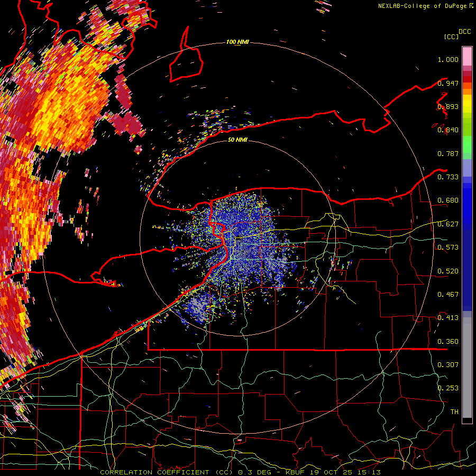This screenshot has width=476, height=476.
Task: Click the 100 NMI range ring label
Action: [237, 42]
